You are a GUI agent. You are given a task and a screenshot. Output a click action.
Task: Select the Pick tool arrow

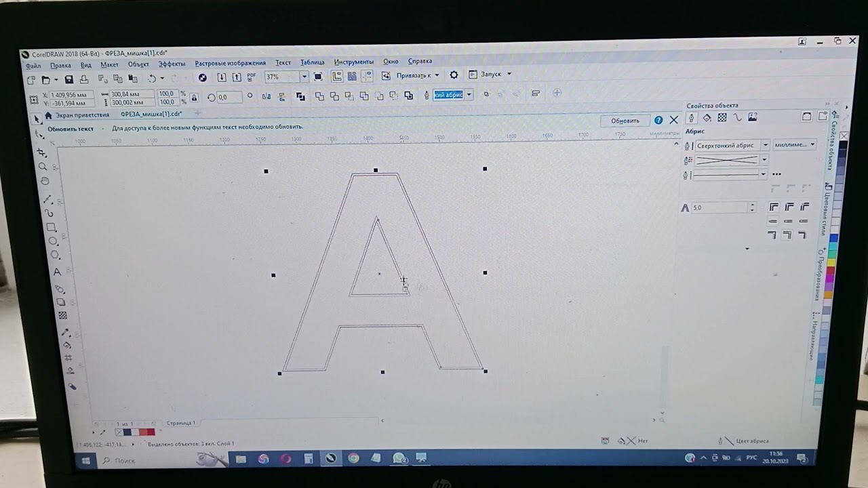click(x=37, y=118)
